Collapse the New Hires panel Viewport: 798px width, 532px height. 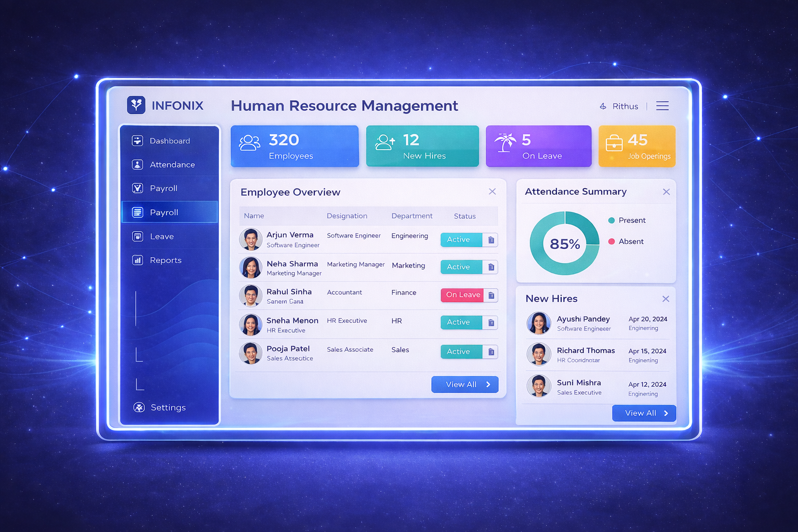(666, 299)
